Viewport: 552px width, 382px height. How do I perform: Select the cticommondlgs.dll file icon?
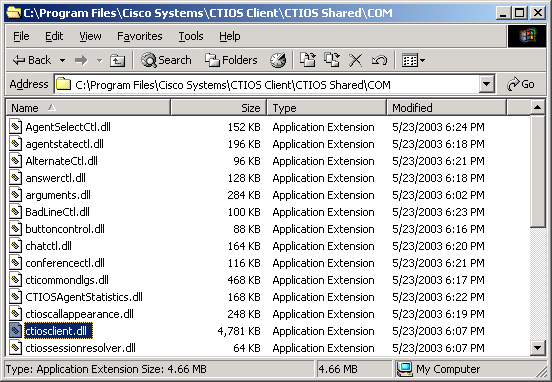tap(15, 280)
